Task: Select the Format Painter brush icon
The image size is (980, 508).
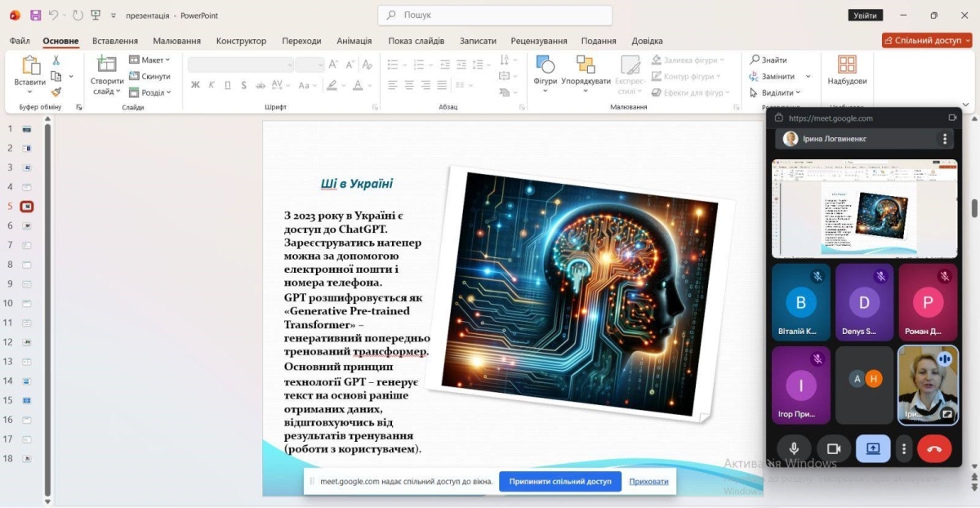Action: (x=56, y=92)
